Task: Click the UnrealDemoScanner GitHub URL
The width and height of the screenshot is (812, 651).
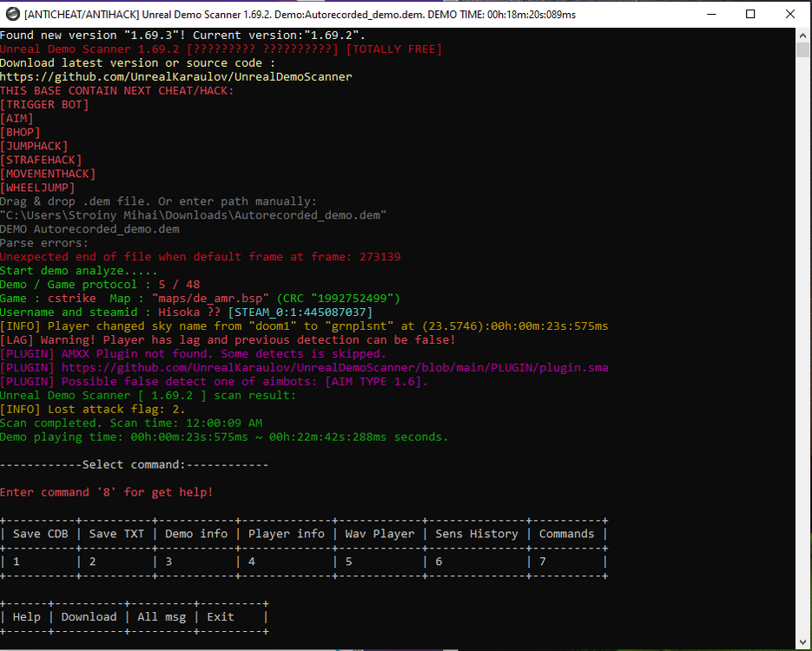Action: point(175,76)
